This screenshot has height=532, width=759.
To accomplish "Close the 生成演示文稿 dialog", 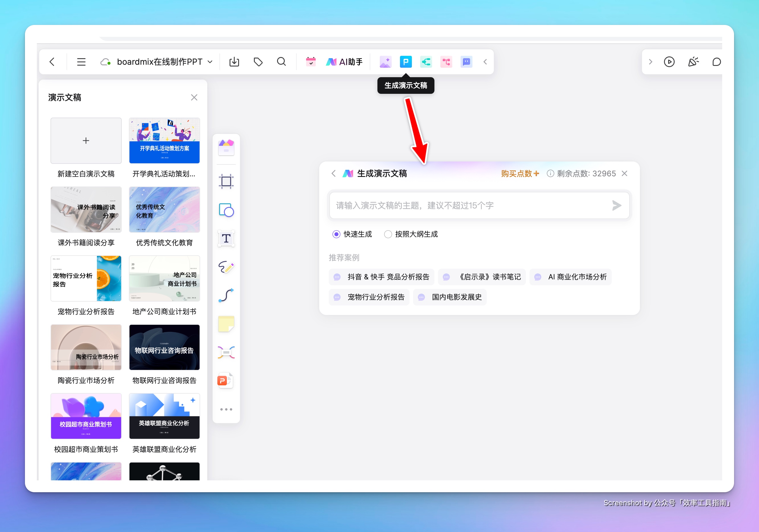I will point(624,173).
